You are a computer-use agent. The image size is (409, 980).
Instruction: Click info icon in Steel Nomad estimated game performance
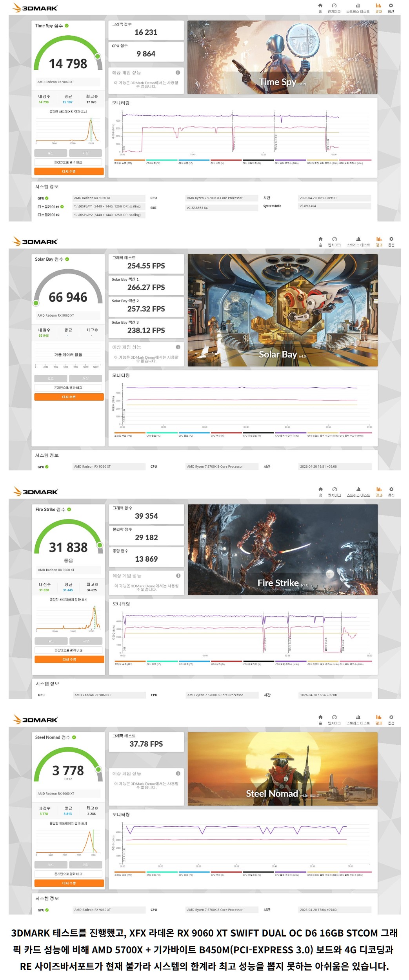click(x=178, y=773)
